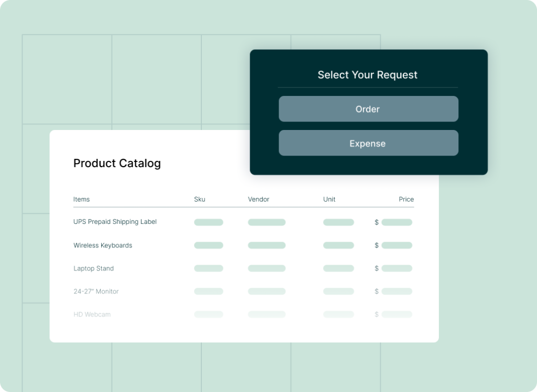This screenshot has width=537, height=392.
Task: Click the Unit field for HD Webcam
Action: (338, 314)
